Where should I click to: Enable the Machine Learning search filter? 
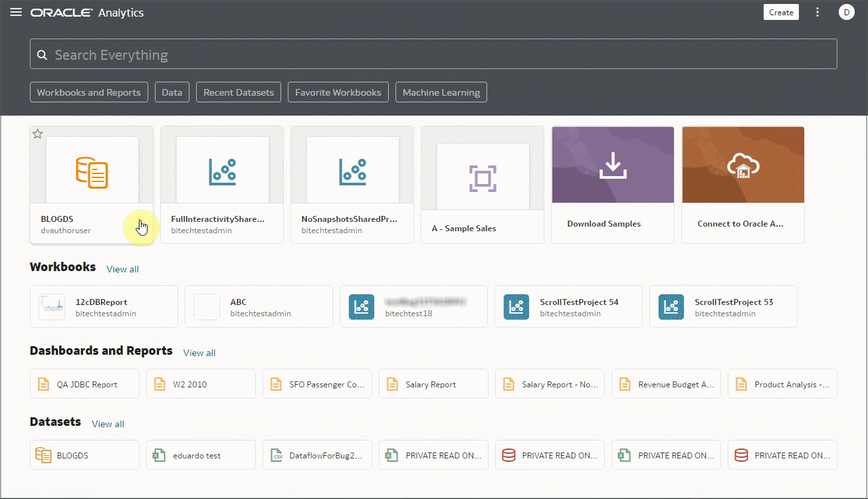click(x=441, y=92)
